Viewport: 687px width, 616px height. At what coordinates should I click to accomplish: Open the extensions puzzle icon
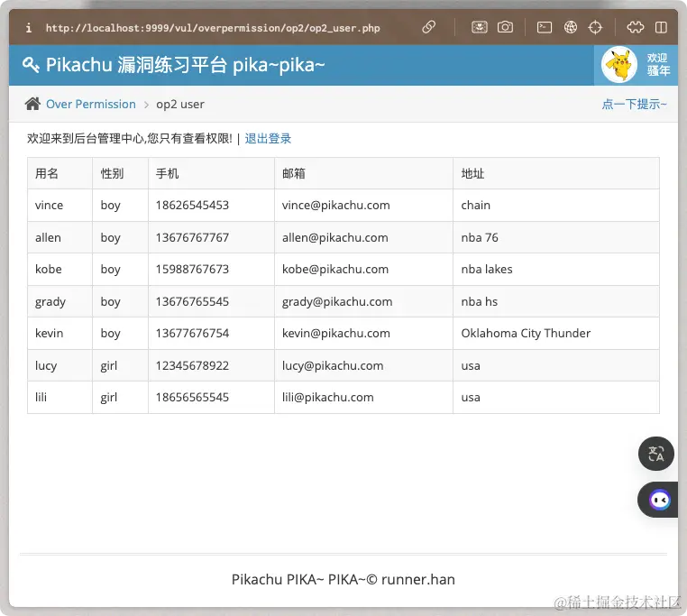tap(635, 27)
